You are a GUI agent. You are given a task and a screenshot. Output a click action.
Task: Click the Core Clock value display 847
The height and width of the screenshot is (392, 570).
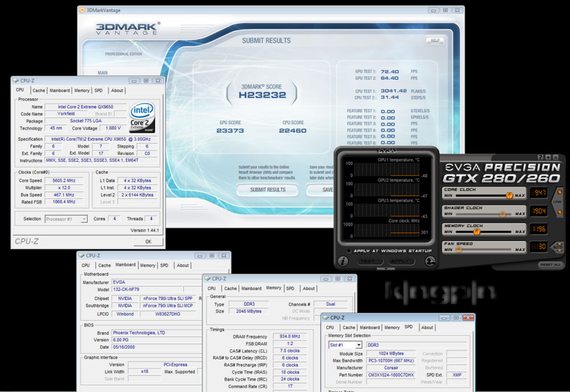538,193
